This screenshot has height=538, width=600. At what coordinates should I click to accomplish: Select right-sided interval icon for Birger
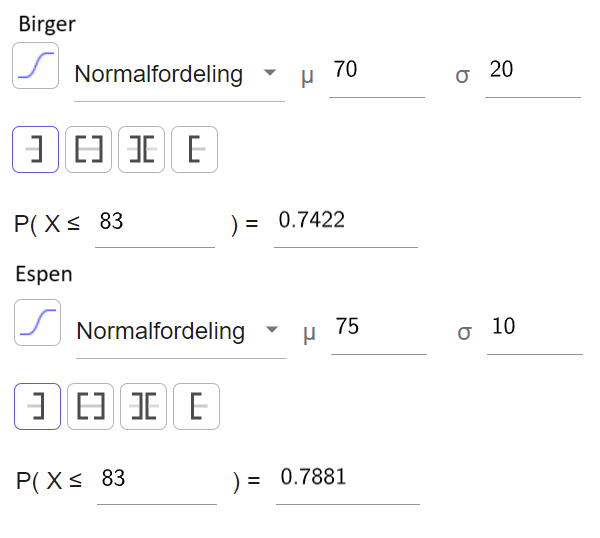coord(194,149)
